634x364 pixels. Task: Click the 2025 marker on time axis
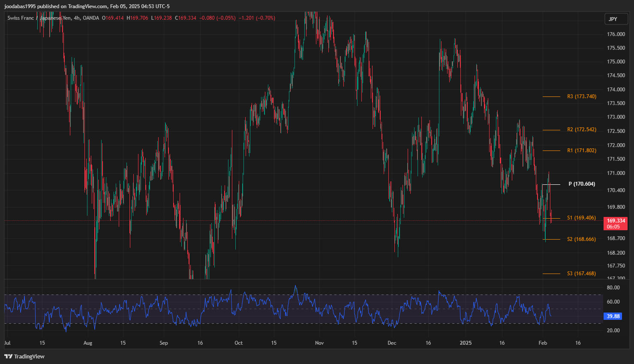466,343
